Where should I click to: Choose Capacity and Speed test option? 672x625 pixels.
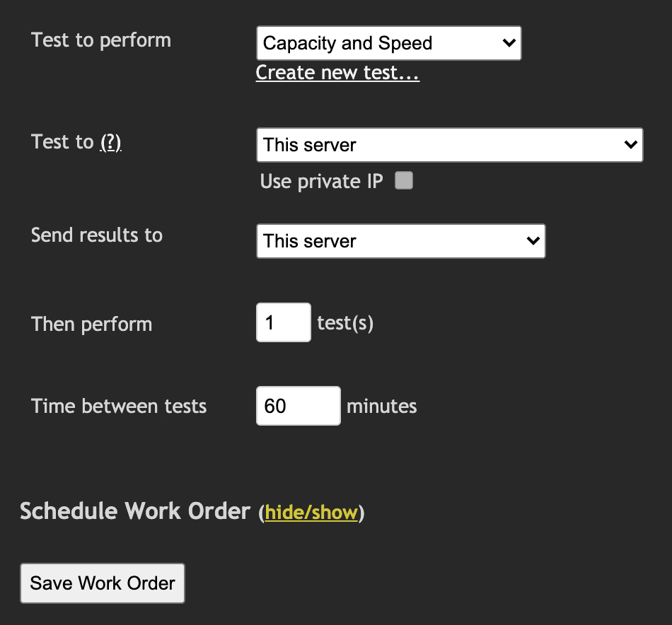pyautogui.click(x=388, y=43)
